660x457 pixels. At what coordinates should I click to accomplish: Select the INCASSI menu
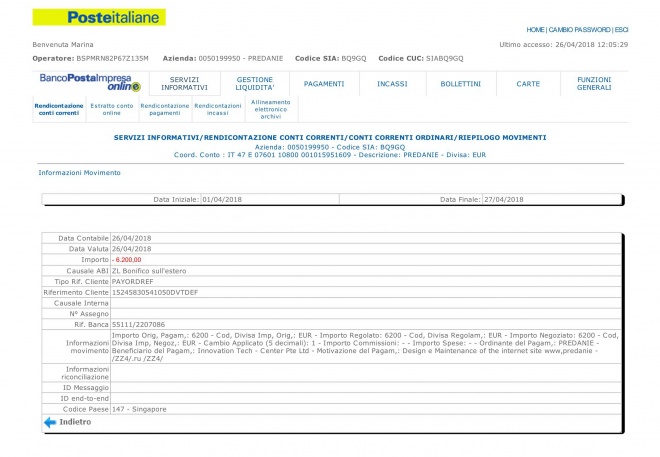pos(392,83)
